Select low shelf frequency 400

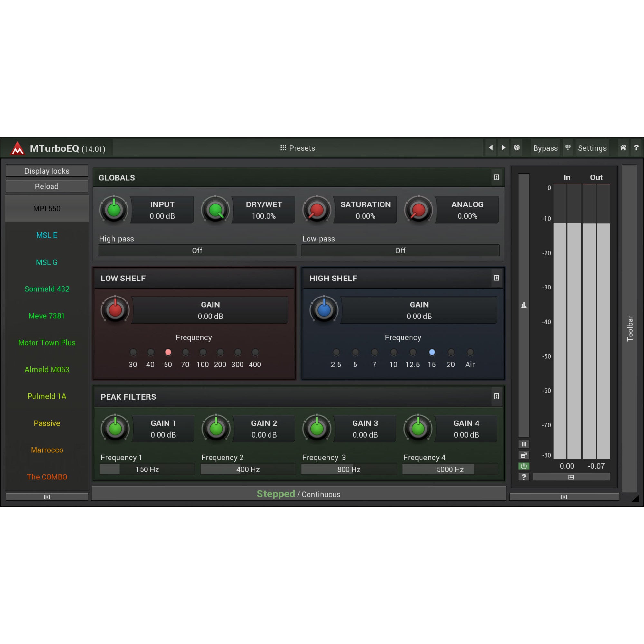point(255,352)
